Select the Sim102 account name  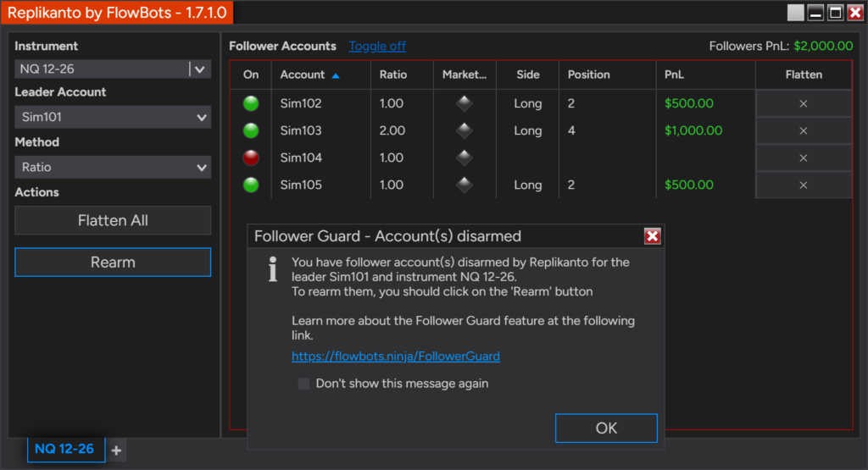click(x=301, y=103)
